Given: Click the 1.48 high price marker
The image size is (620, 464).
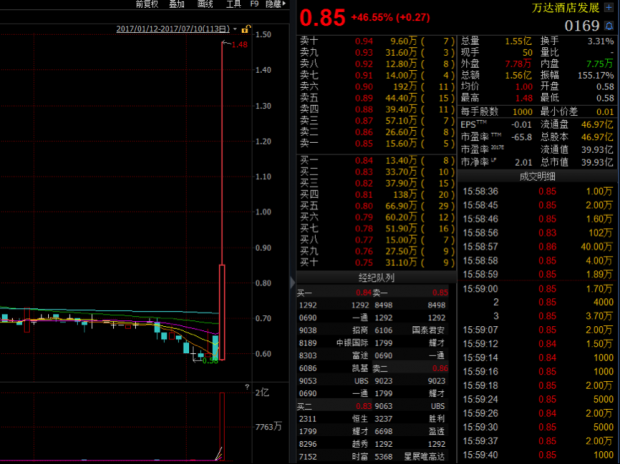Looking at the screenshot, I should [x=240, y=45].
